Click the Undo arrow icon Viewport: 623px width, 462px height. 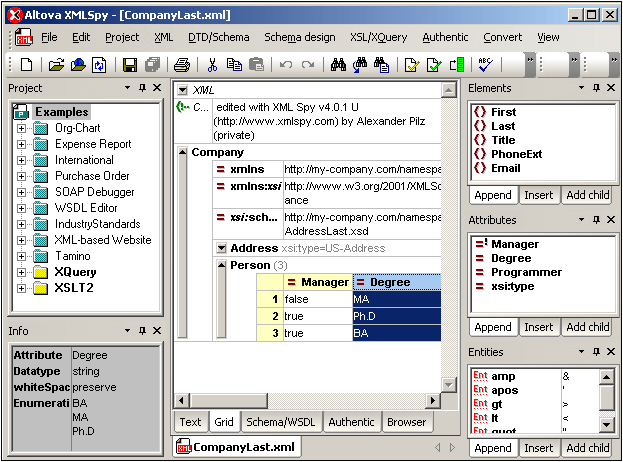(x=286, y=64)
